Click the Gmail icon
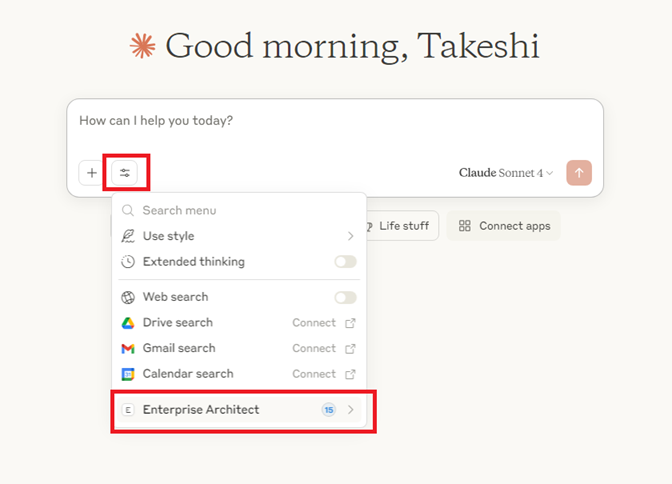Viewport: 672px width, 484px height. point(128,349)
